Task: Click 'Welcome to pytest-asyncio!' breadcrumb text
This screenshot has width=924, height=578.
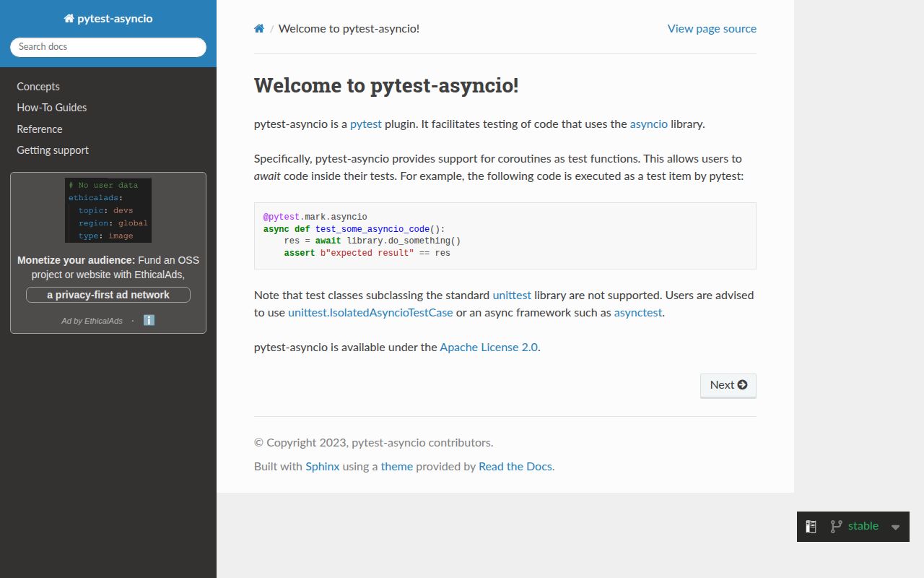Action: [x=349, y=29]
